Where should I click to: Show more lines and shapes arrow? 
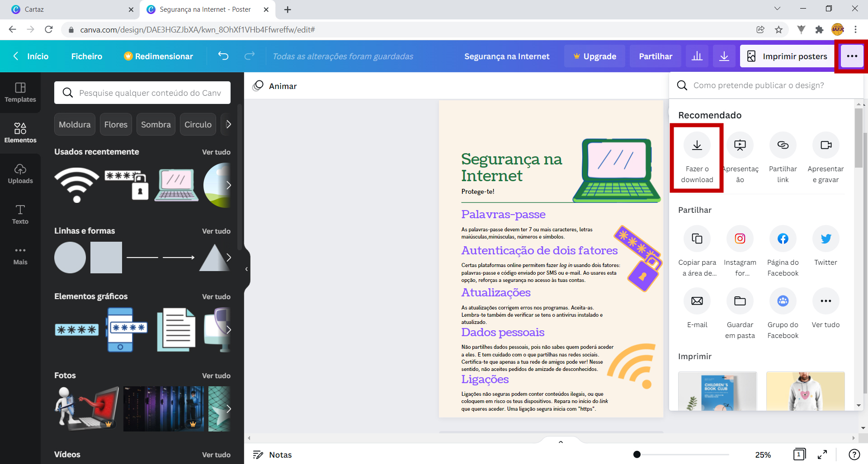tap(228, 258)
